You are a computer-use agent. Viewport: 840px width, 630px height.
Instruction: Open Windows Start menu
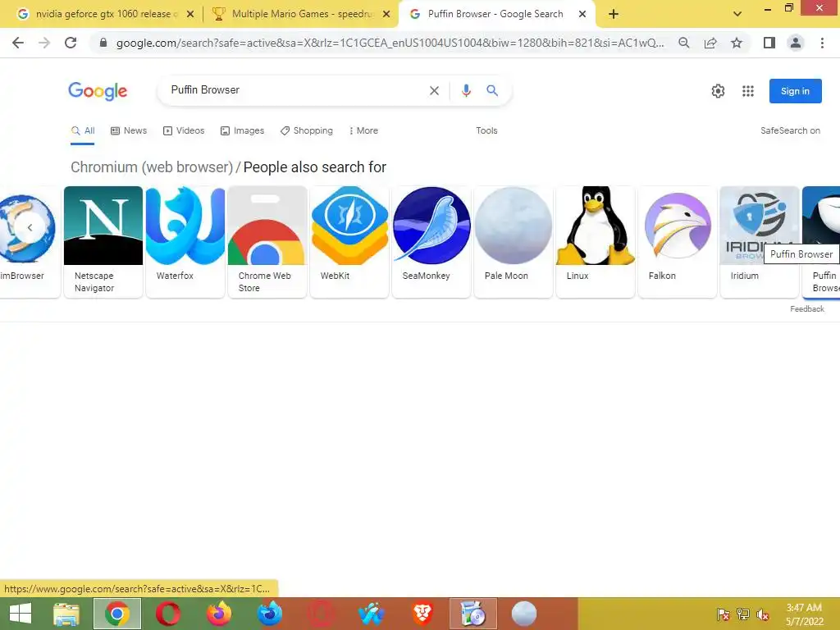click(21, 614)
